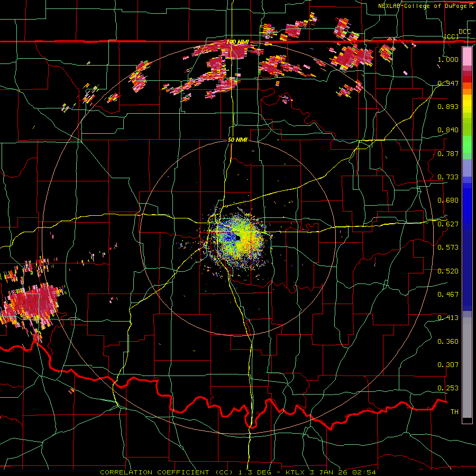Select the 0.360 scale value
Viewport: 476px width, 476px height.
(448, 341)
